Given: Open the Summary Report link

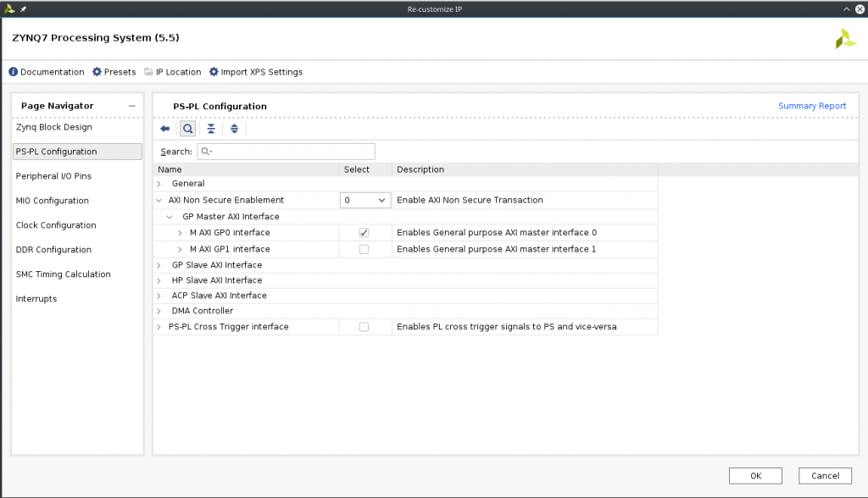Looking at the screenshot, I should pyautogui.click(x=811, y=106).
